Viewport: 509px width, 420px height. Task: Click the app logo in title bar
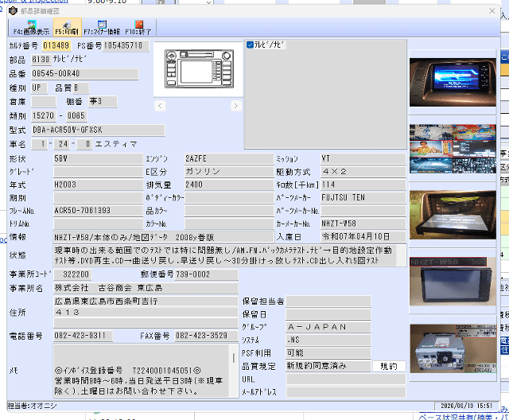click(13, 10)
